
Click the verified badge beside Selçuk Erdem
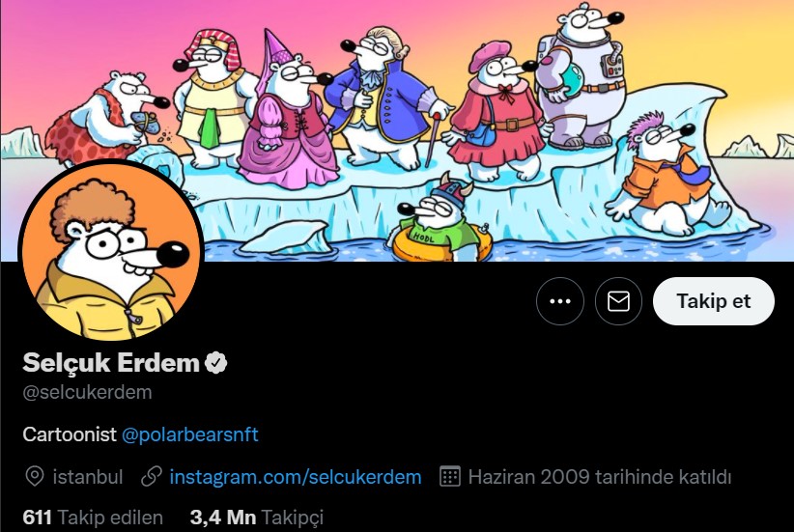click(x=215, y=363)
